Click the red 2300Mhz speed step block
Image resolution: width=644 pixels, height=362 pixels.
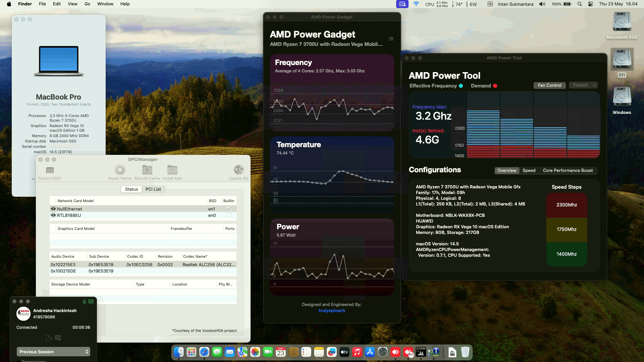567,205
